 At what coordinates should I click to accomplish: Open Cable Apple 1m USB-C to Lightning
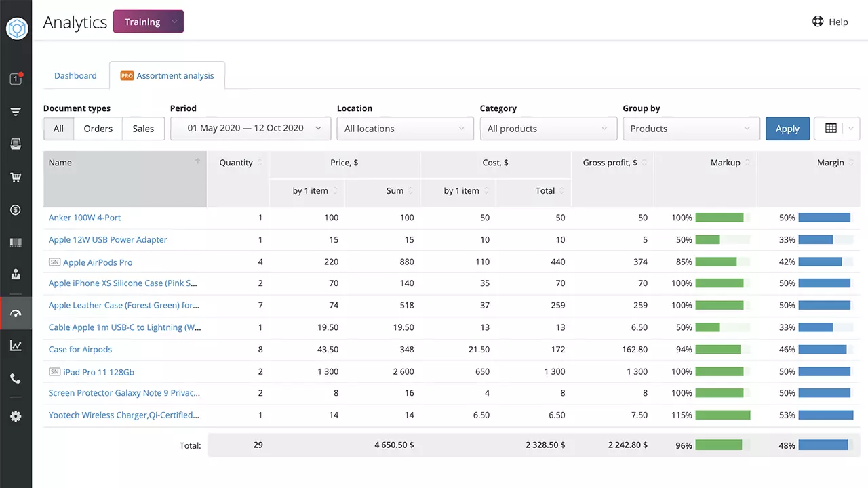[125, 327]
